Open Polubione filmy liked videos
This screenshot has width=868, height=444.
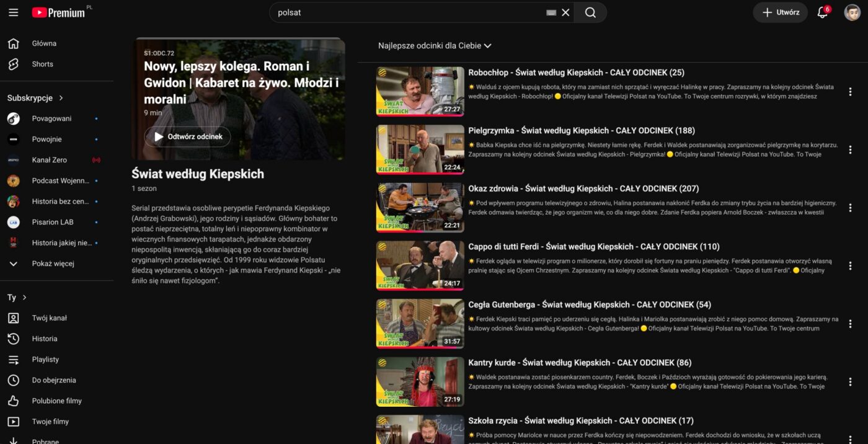click(x=56, y=401)
